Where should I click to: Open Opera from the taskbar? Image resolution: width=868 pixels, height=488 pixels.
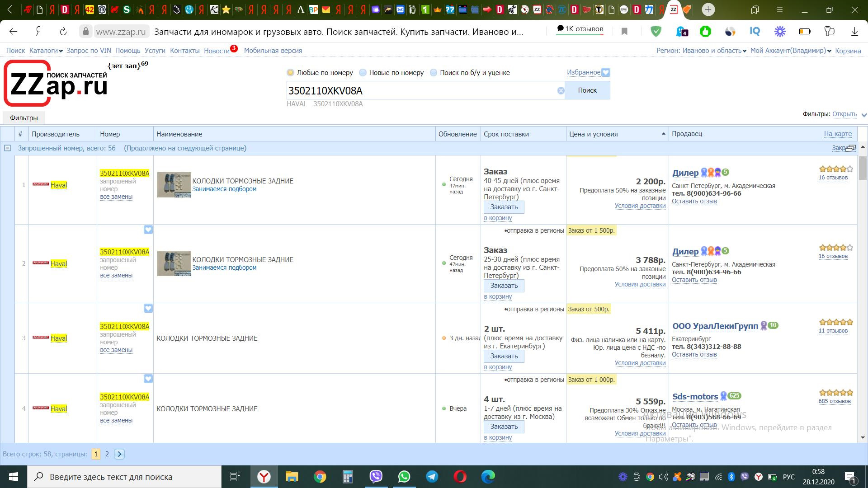coord(460,477)
